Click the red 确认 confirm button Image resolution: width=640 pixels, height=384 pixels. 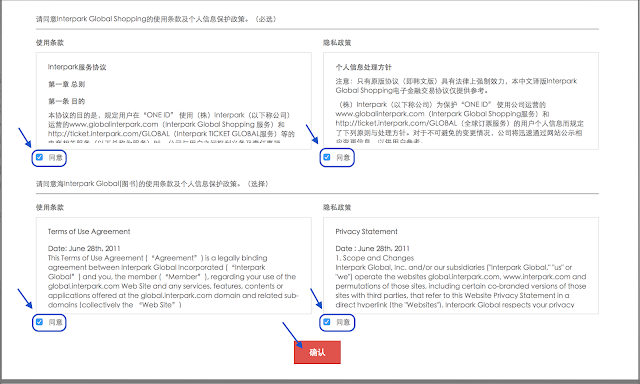tap(317, 352)
